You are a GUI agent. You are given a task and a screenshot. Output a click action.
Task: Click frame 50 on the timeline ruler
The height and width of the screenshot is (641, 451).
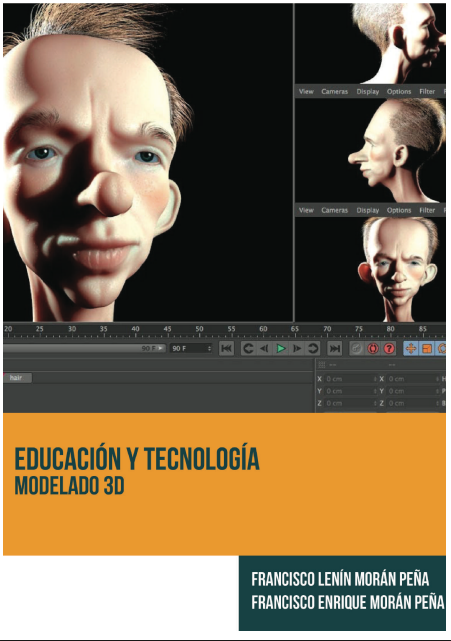pos(199,329)
